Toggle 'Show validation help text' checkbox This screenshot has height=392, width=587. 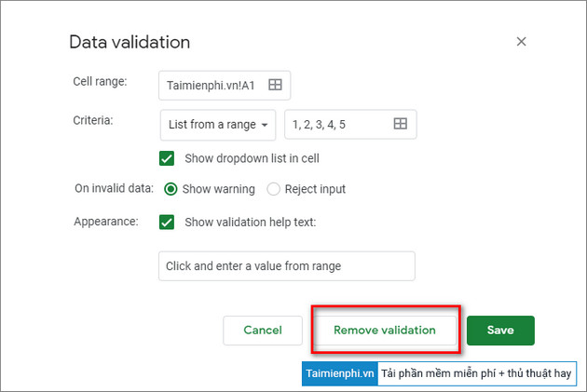pyautogui.click(x=168, y=222)
